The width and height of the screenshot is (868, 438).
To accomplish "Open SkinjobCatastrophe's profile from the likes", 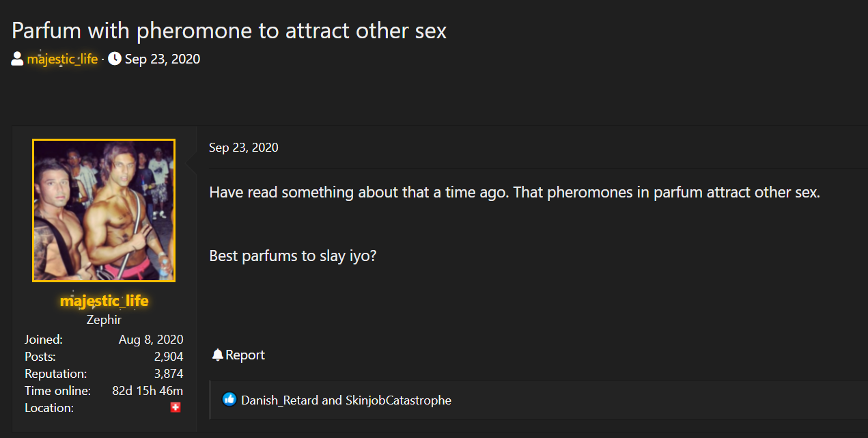I will (399, 400).
